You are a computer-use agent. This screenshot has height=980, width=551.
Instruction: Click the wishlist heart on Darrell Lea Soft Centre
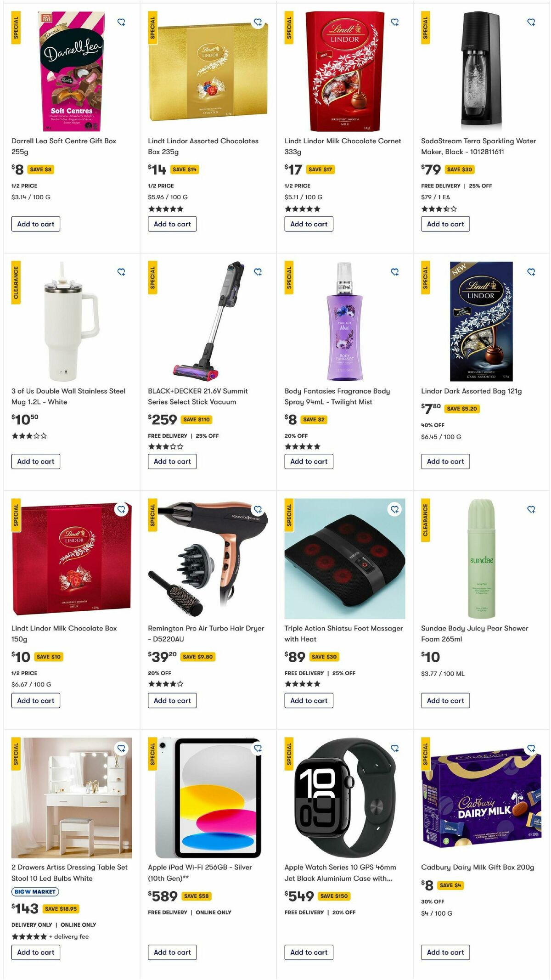[x=122, y=23]
